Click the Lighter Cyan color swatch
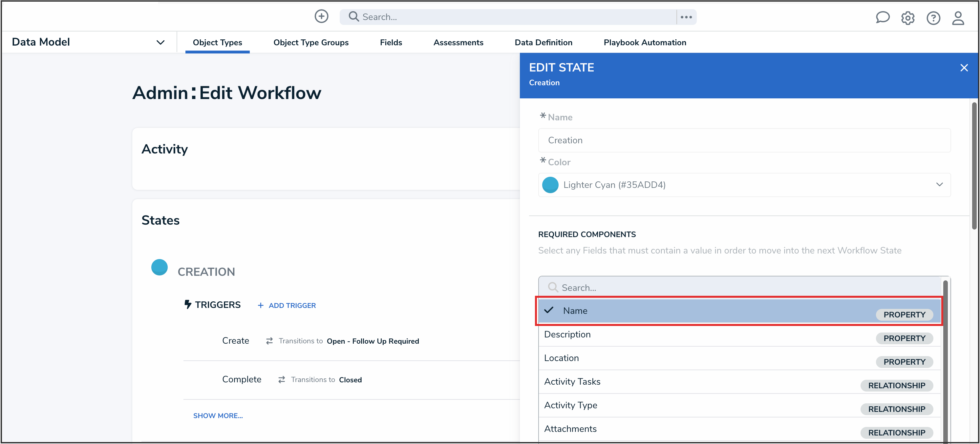Screen dimensions: 980x444 [550, 185]
